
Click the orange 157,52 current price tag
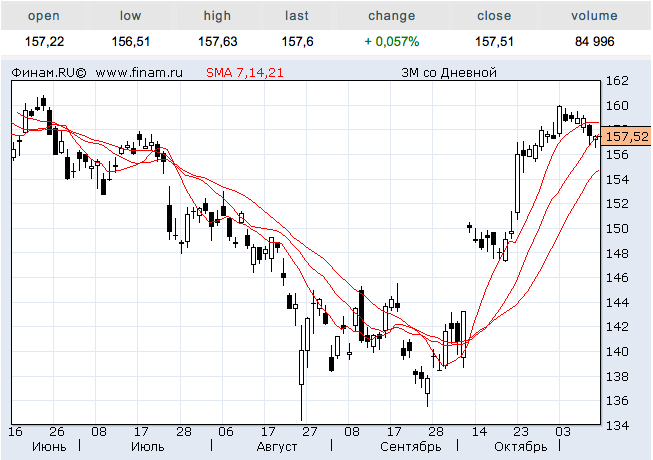[626, 137]
